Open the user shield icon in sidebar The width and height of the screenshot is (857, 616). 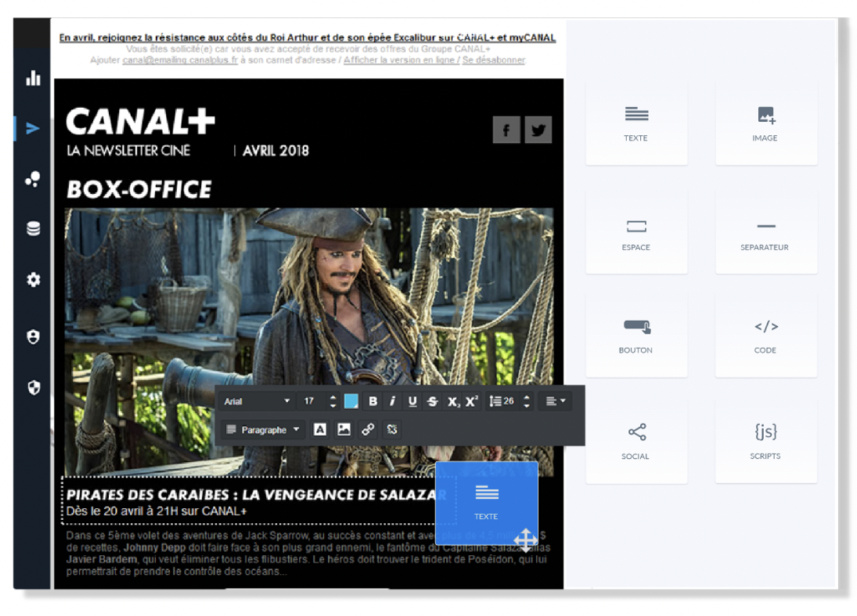tap(33, 337)
